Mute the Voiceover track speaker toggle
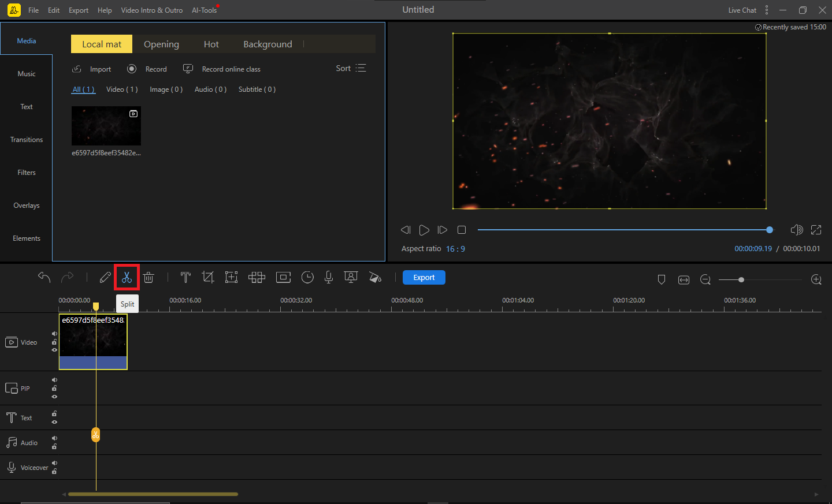 point(54,463)
